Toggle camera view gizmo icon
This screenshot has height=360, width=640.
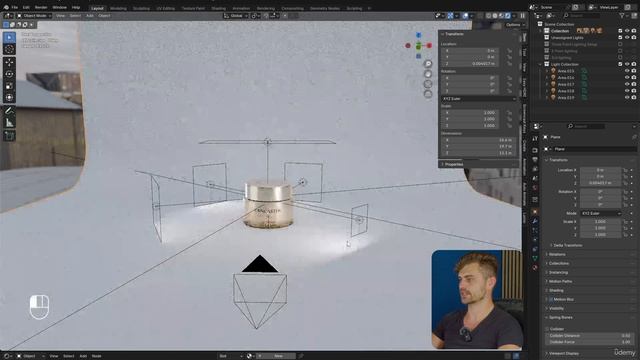[428, 84]
